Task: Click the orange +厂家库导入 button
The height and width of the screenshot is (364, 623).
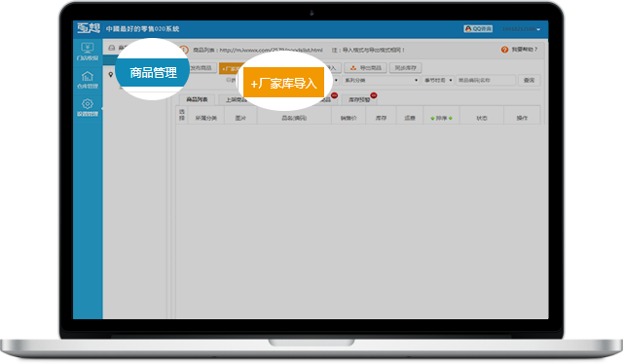Action: (x=283, y=83)
